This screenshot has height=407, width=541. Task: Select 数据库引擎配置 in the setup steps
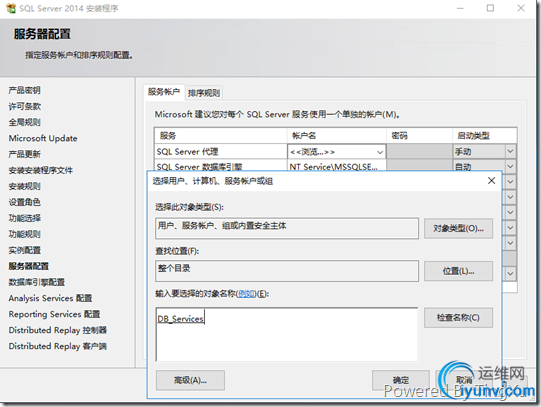point(37,282)
